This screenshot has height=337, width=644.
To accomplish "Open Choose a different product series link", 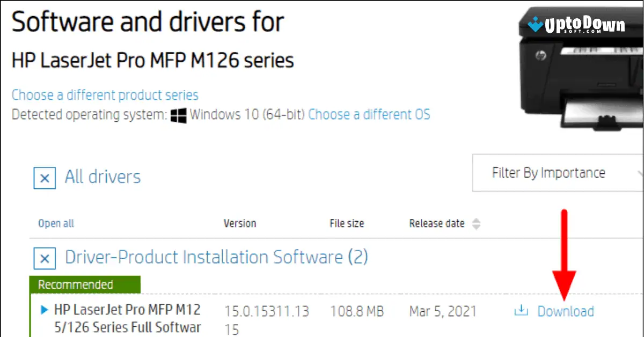I will pyautogui.click(x=105, y=94).
